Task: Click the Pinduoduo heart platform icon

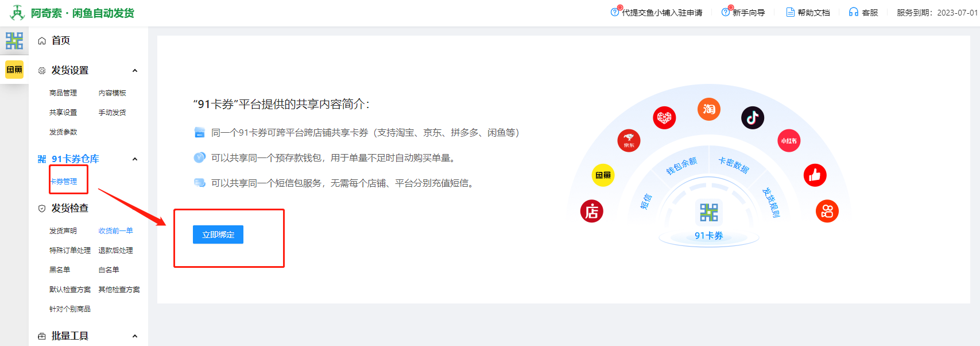Action: [664, 118]
